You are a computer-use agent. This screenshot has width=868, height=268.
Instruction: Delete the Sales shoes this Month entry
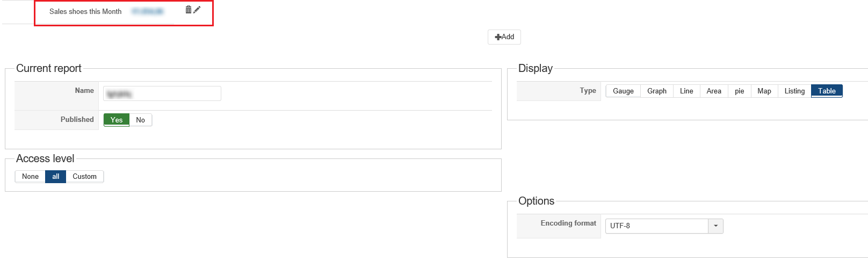pyautogui.click(x=189, y=10)
